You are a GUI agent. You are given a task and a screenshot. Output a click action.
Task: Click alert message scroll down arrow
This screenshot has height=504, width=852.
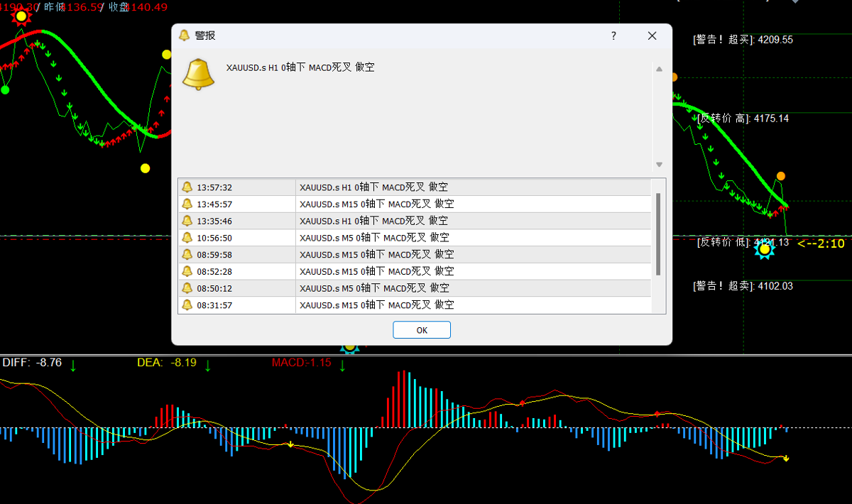click(659, 164)
